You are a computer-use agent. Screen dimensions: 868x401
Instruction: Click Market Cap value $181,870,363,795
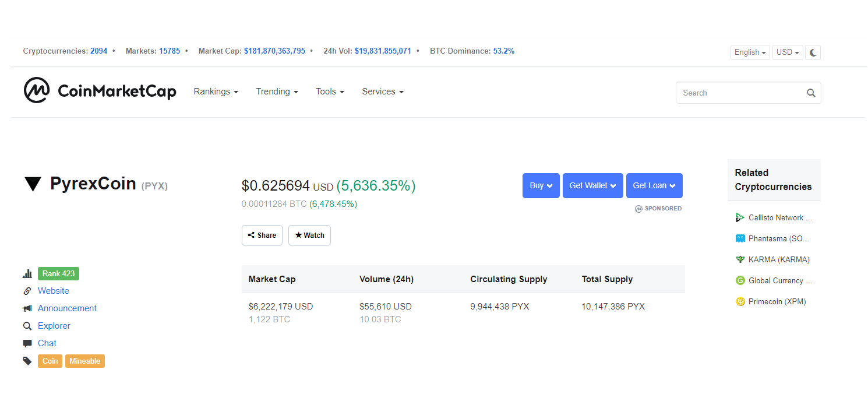coord(274,51)
